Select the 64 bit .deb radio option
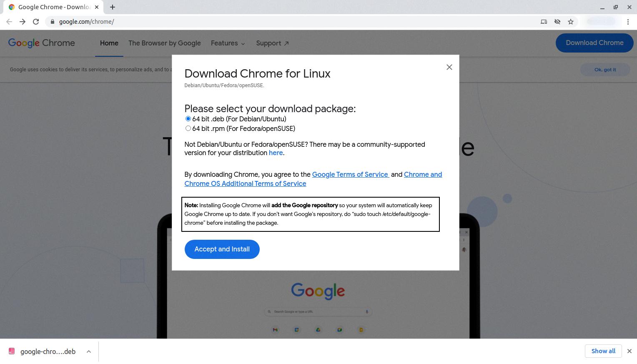Screen dimensions: 637x364 point(188,119)
